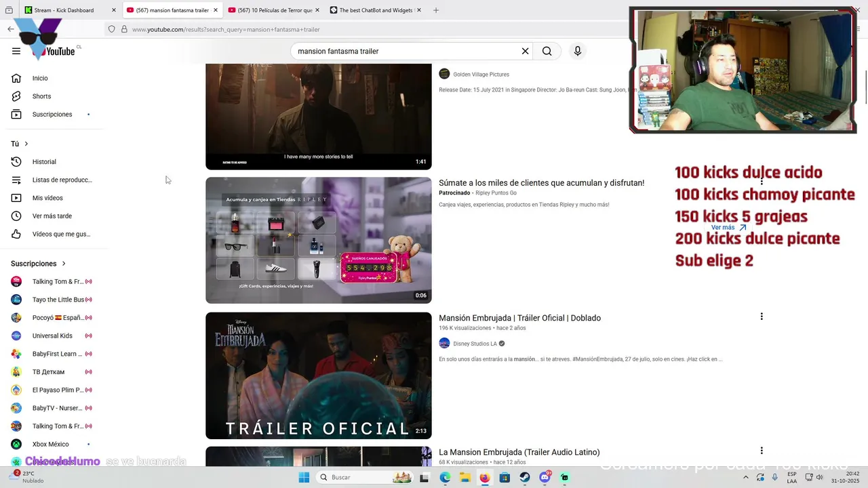
Task: Open Disney Studios LA channel avatar
Action: (x=444, y=344)
